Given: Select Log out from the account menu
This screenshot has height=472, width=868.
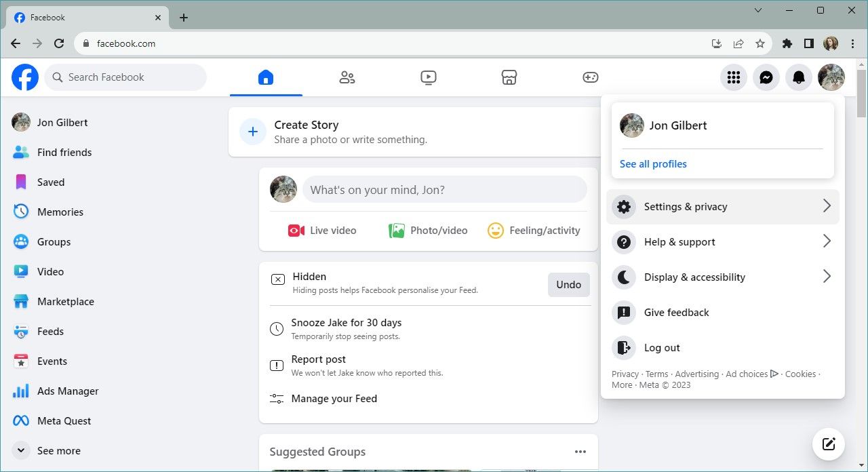Looking at the screenshot, I should coord(662,347).
